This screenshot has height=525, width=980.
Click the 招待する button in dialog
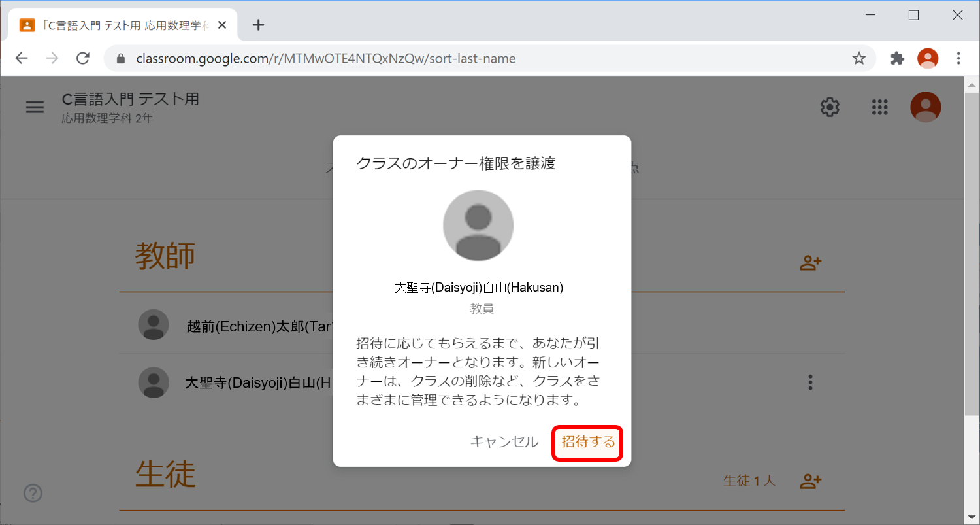pyautogui.click(x=588, y=443)
